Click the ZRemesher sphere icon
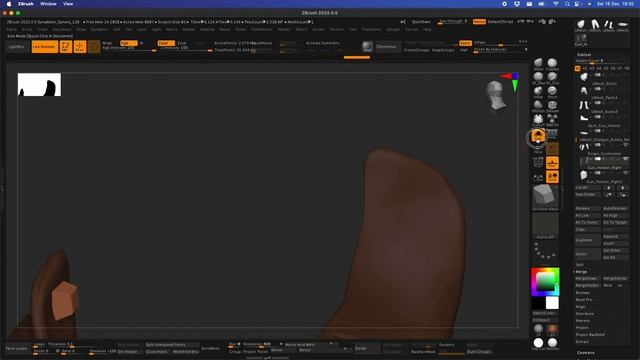Viewport: 640px width, 360px height. (367, 47)
